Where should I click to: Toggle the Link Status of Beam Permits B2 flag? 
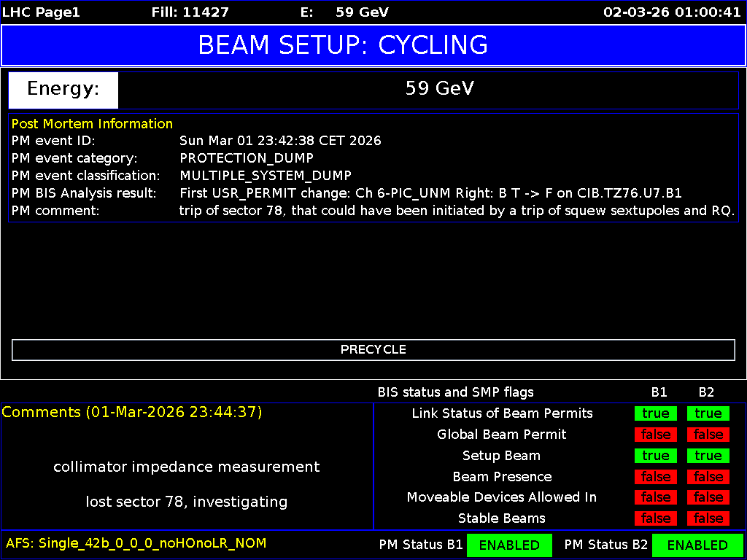pyautogui.click(x=708, y=413)
